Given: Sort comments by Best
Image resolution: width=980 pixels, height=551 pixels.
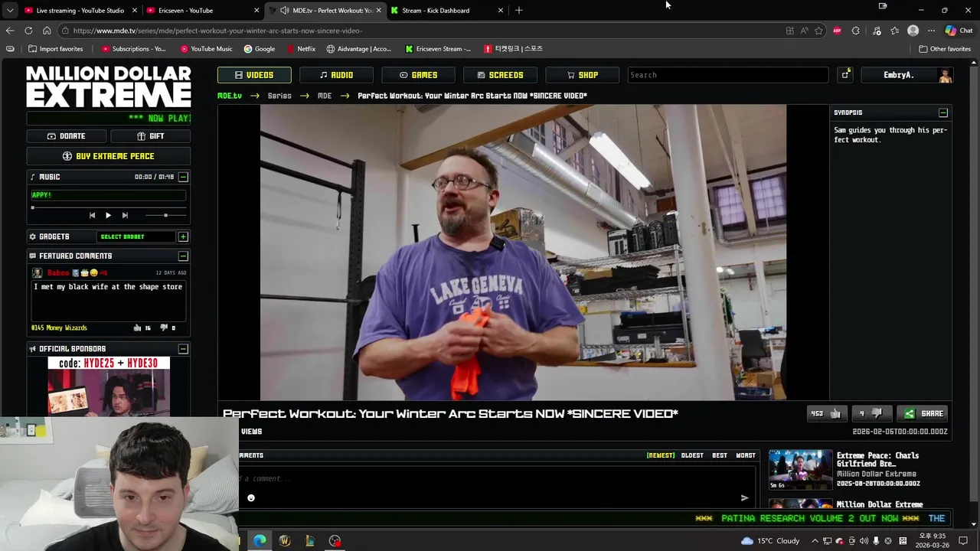Looking at the screenshot, I should click(x=720, y=455).
